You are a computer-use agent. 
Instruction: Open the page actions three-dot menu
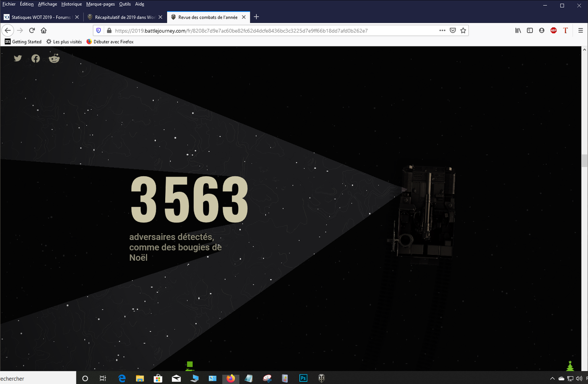pyautogui.click(x=442, y=30)
